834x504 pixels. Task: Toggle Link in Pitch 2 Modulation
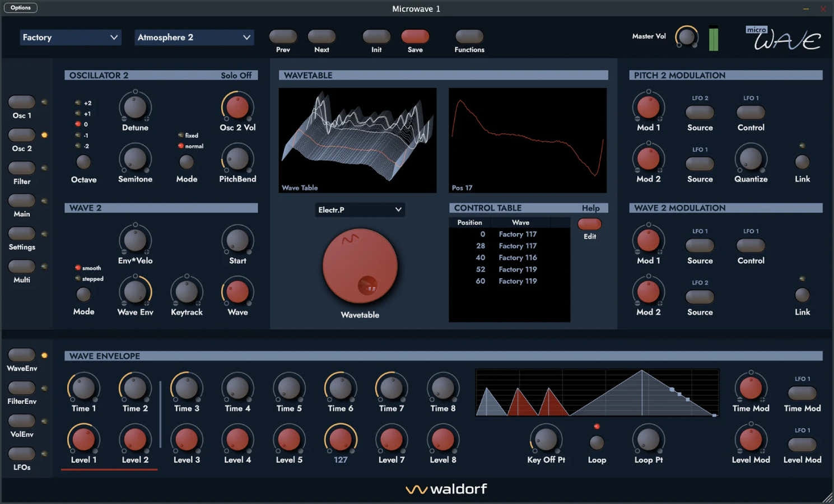pyautogui.click(x=803, y=162)
